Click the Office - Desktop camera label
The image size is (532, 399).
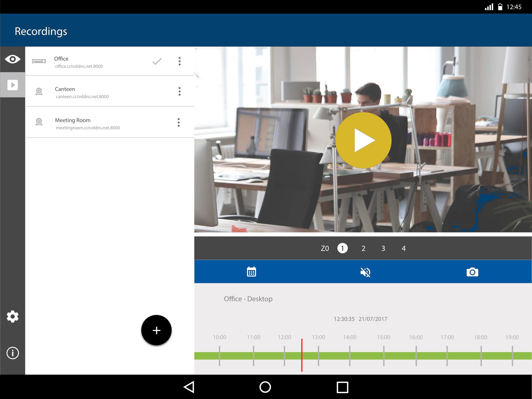pyautogui.click(x=248, y=299)
